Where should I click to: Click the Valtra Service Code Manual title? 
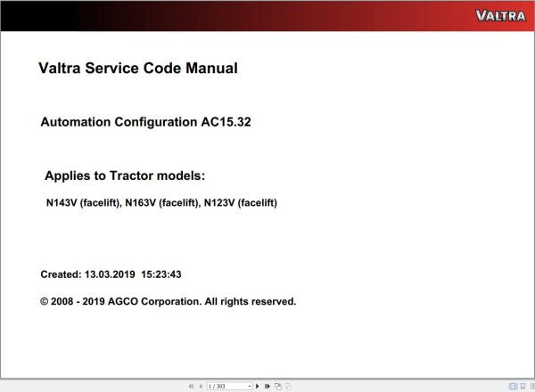pos(138,68)
